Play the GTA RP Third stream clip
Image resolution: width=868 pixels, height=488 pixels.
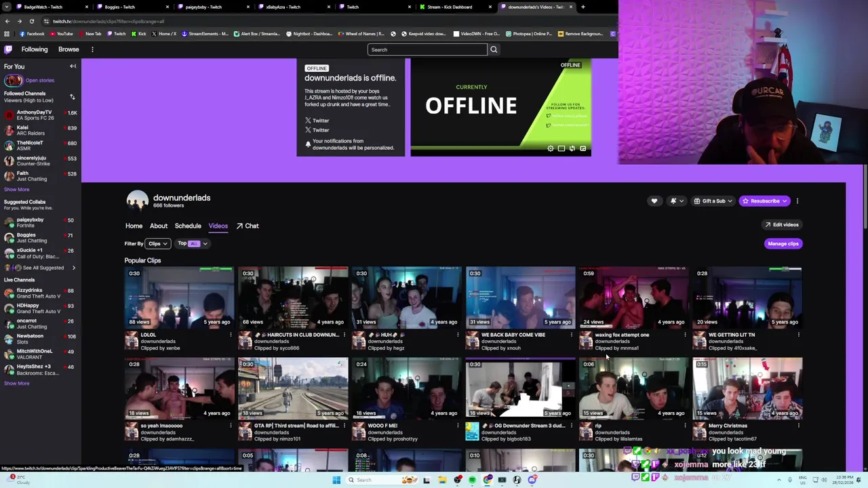(x=293, y=388)
